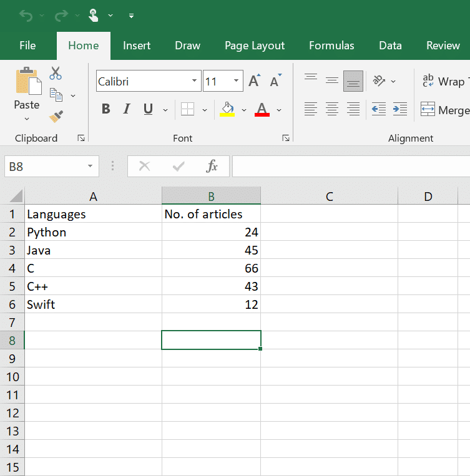
Task: Select the Format Painter brush icon
Action: 56,116
